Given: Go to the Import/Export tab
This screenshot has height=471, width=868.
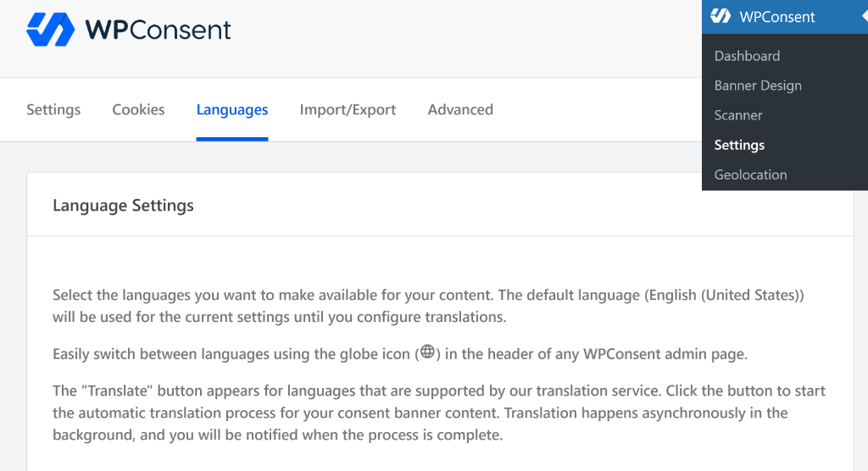Looking at the screenshot, I should (x=348, y=109).
